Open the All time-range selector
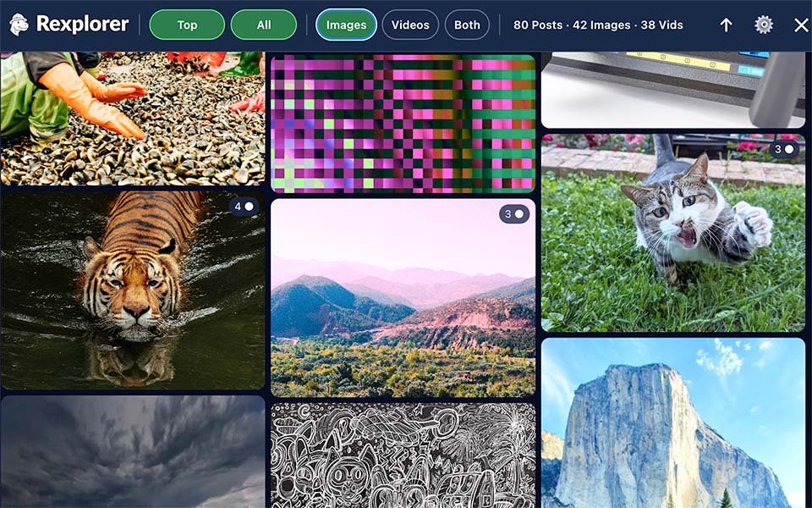Image resolution: width=812 pixels, height=508 pixels. (263, 25)
